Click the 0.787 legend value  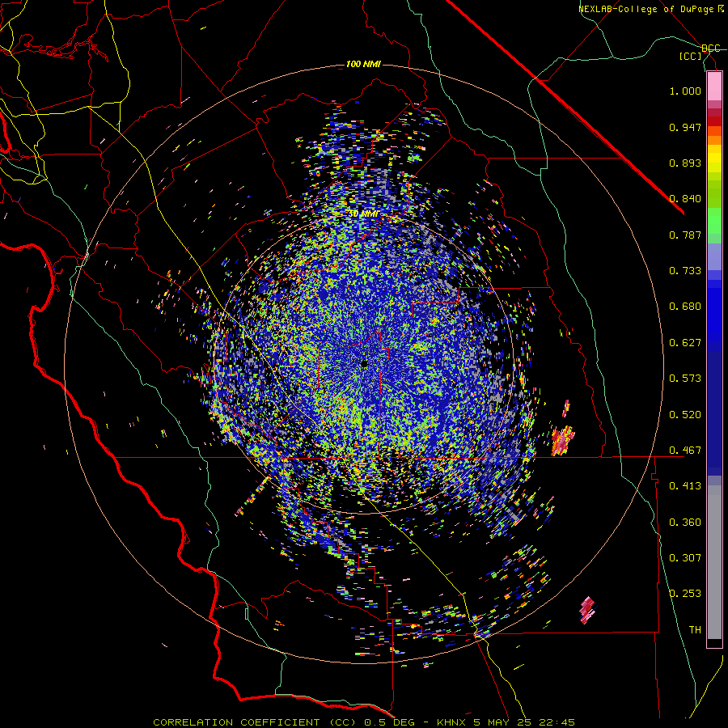click(685, 235)
